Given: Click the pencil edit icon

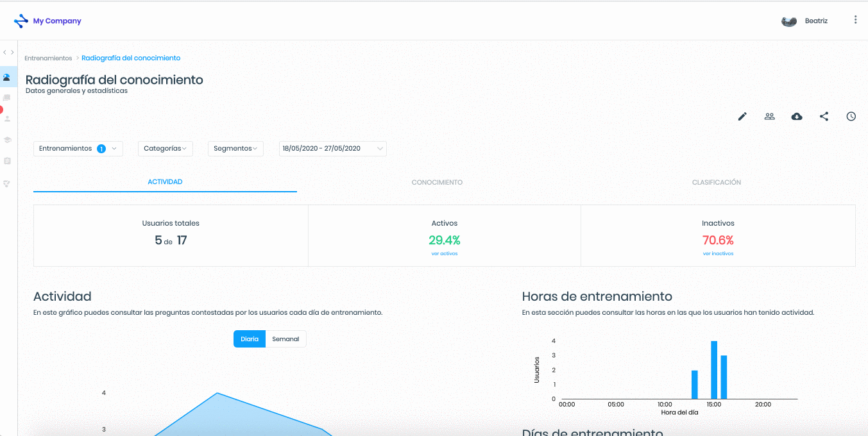Looking at the screenshot, I should [742, 117].
